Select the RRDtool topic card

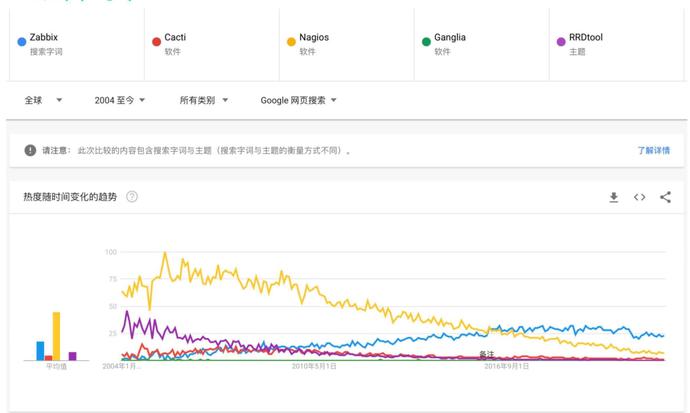tap(616, 44)
